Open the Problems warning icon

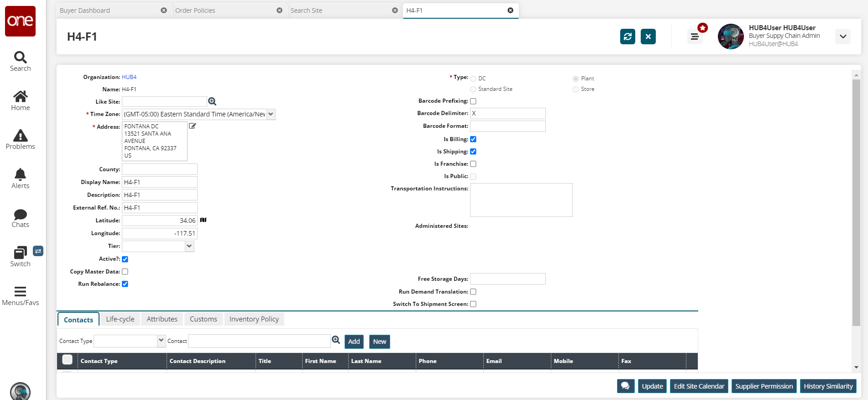click(x=20, y=135)
